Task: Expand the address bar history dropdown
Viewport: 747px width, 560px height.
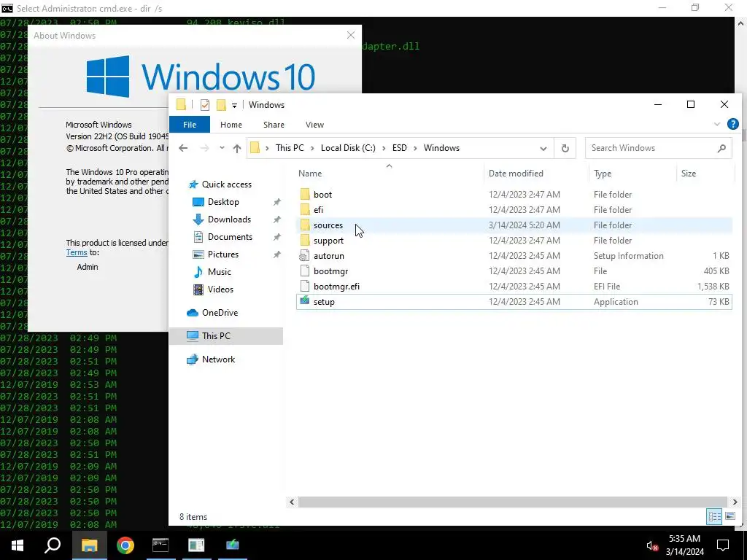Action: pos(543,148)
